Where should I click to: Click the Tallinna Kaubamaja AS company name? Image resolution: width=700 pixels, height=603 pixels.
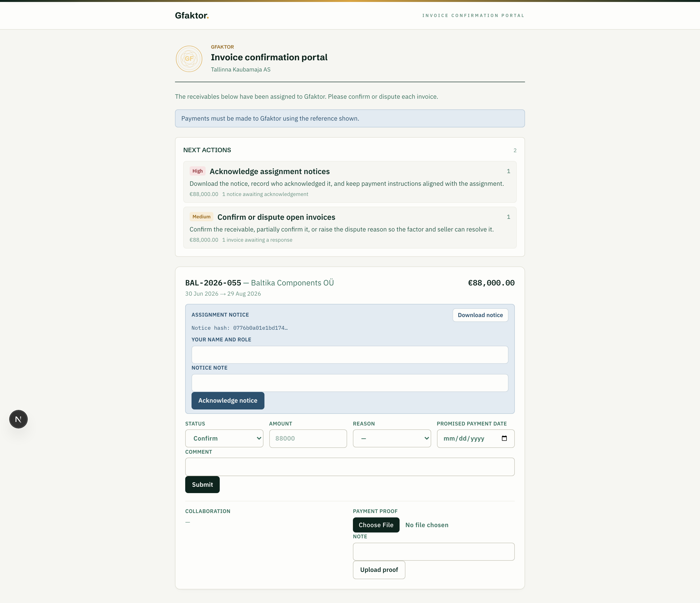coord(241,69)
